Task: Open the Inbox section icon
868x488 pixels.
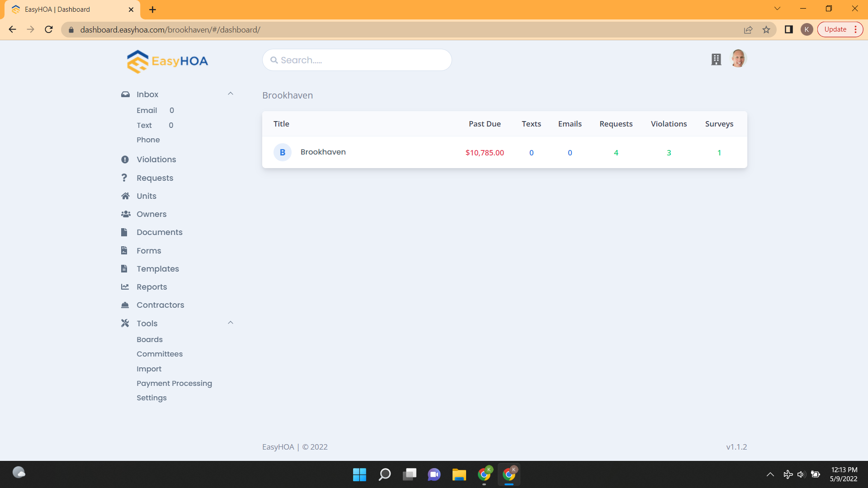Action: coord(125,94)
